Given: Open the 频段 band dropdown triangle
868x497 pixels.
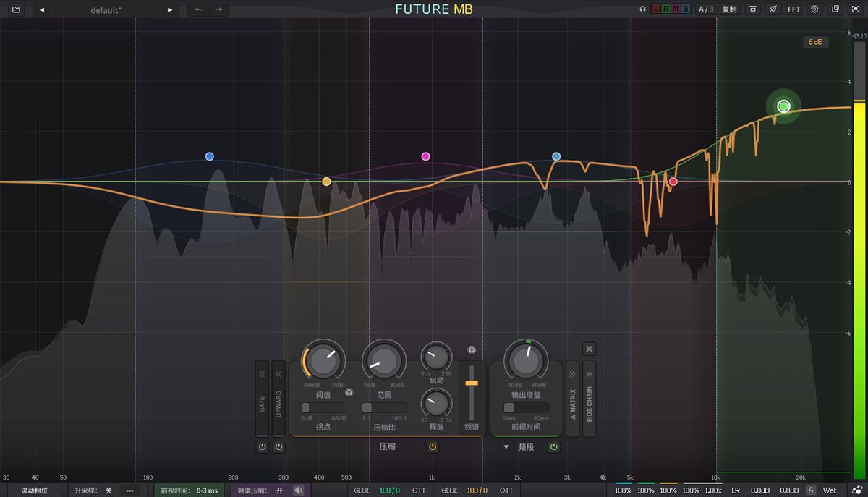Looking at the screenshot, I should tap(506, 447).
